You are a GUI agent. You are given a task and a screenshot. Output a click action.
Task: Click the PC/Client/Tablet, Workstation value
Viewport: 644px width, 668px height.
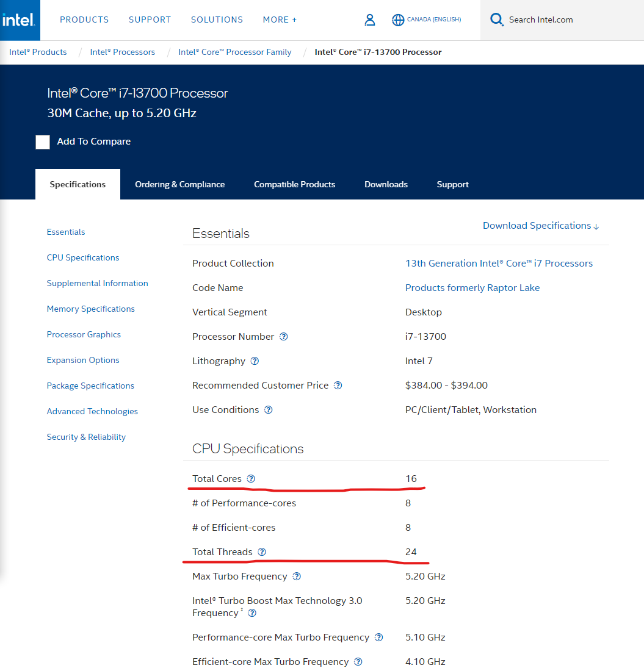point(471,410)
